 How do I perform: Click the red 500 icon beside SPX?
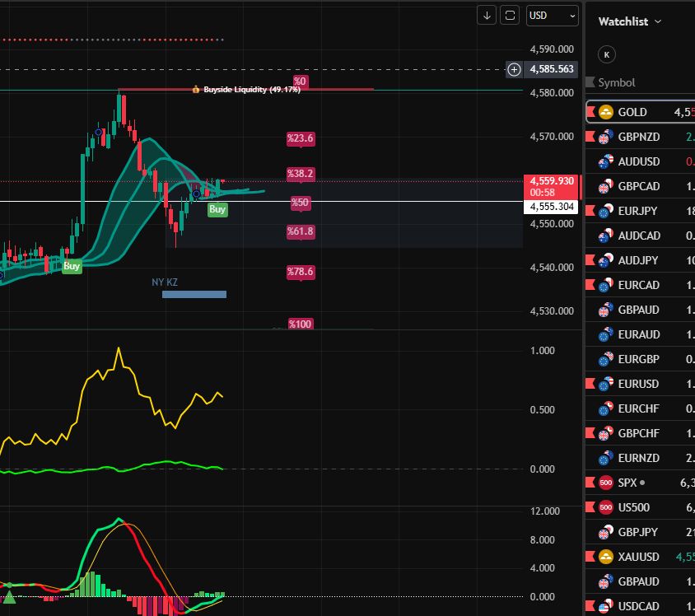coord(605,482)
